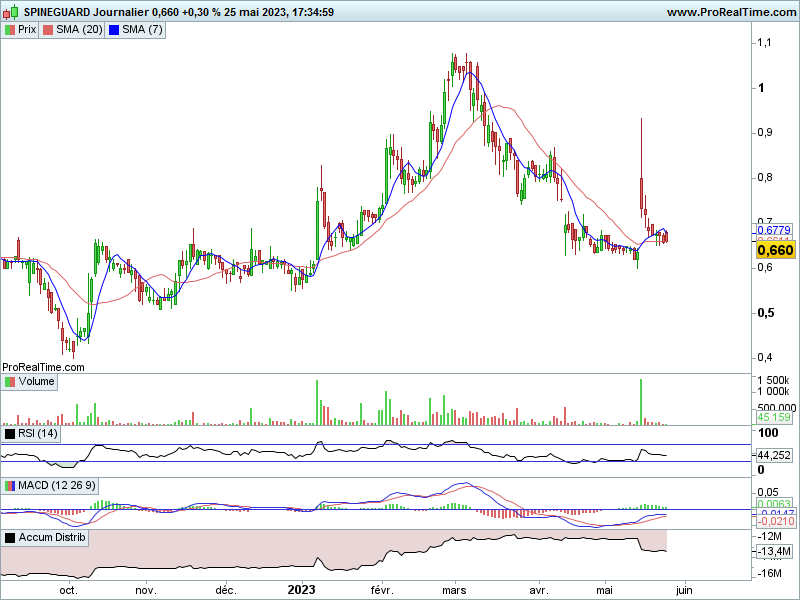Open the RSI (14) panel label
Viewport: 800px width, 600px height.
38,434
